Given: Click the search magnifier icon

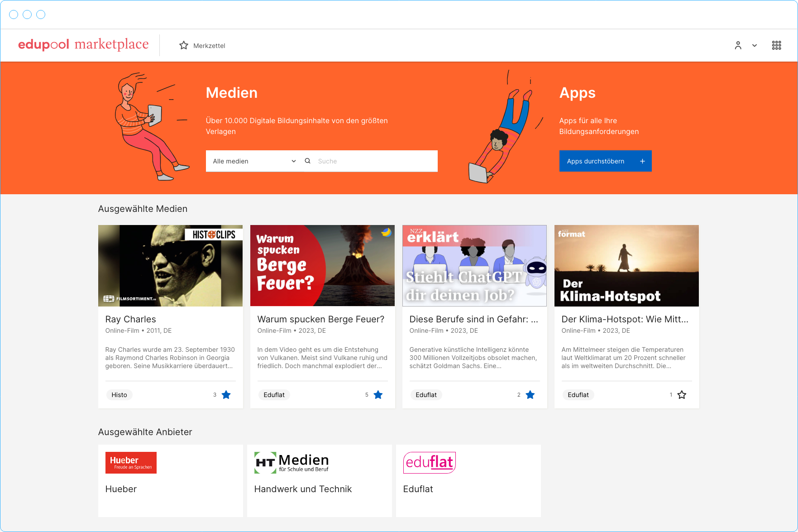Looking at the screenshot, I should [308, 161].
